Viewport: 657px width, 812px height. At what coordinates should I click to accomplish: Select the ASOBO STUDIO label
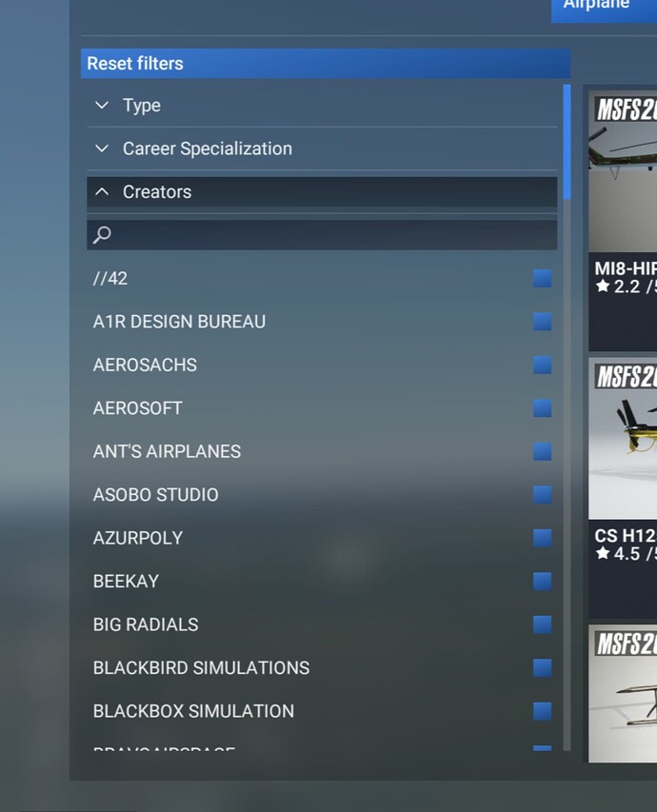pos(155,495)
